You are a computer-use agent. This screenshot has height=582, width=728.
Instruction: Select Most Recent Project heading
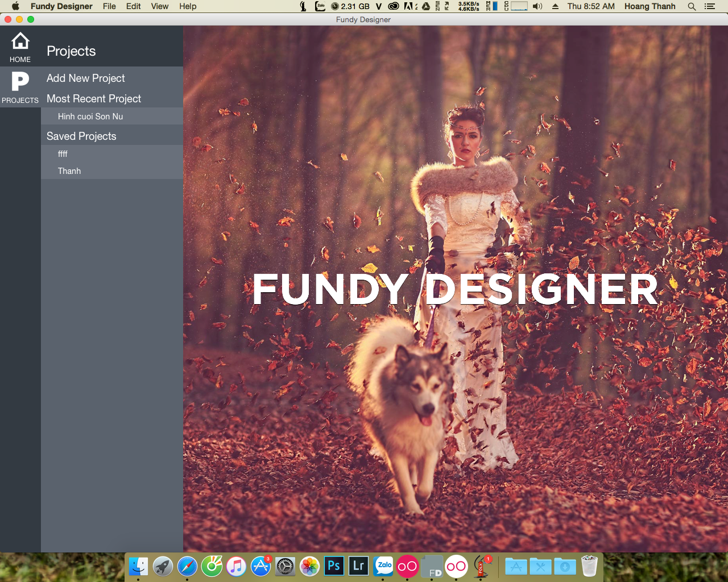coord(94,99)
